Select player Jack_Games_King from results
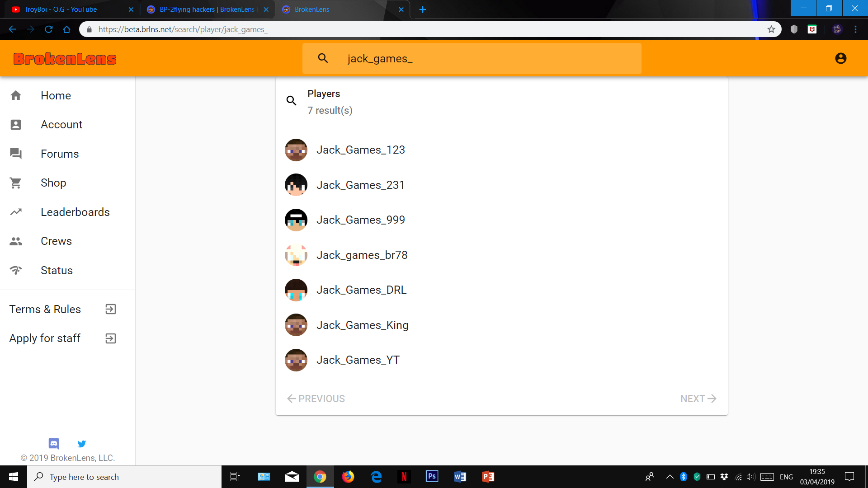Viewport: 868px width, 488px height. pyautogui.click(x=362, y=325)
